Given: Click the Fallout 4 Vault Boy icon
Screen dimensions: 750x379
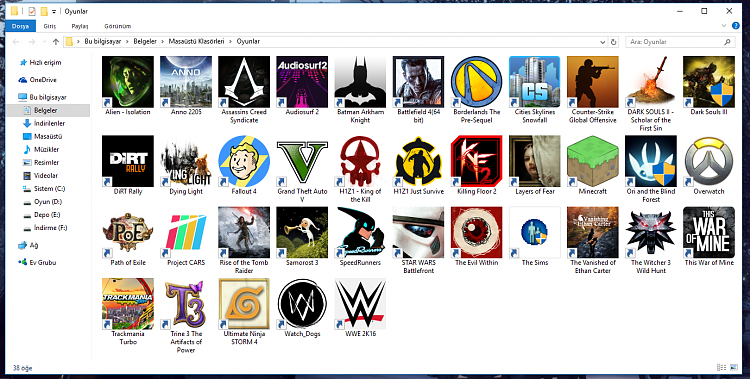Looking at the screenshot, I should (x=244, y=161).
